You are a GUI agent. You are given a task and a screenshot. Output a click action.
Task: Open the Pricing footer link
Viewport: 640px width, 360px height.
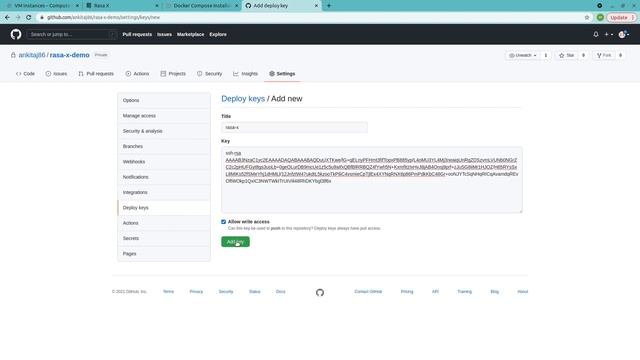point(407,292)
